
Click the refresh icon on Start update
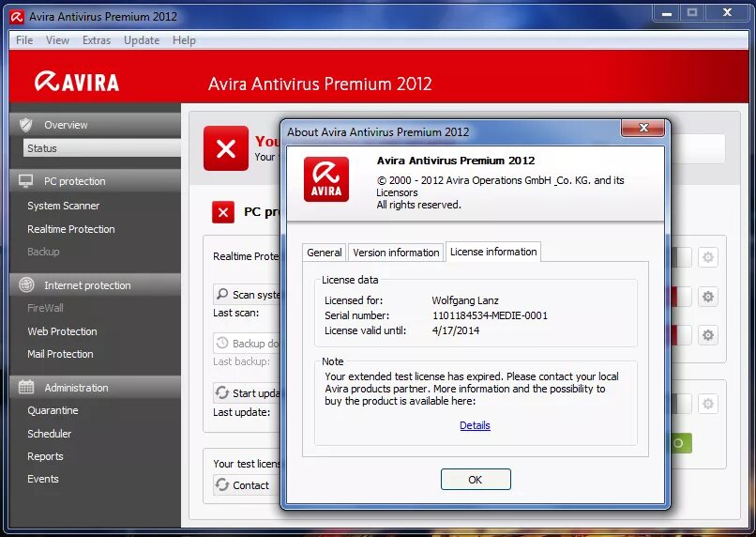(x=222, y=392)
